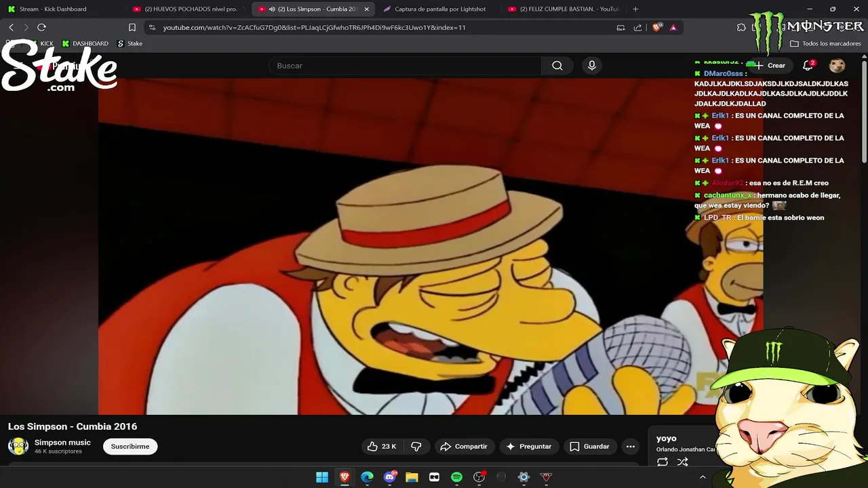Open Brave Rewards triangle icon
The height and width of the screenshot is (488, 868).
click(x=673, y=27)
